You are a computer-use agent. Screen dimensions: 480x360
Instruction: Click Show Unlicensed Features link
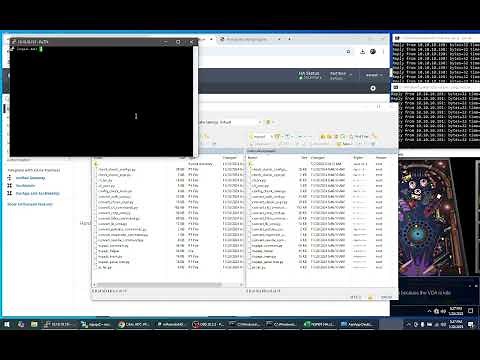point(30,204)
